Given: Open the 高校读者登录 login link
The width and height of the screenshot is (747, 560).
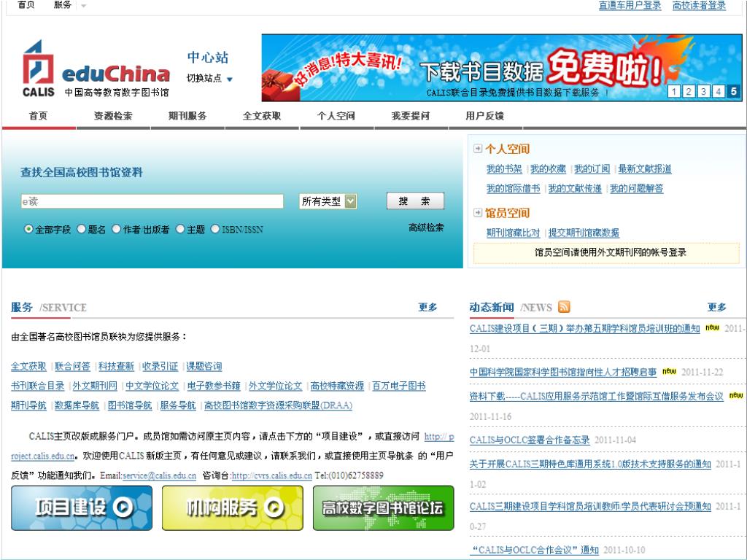Looking at the screenshot, I should 699,5.
